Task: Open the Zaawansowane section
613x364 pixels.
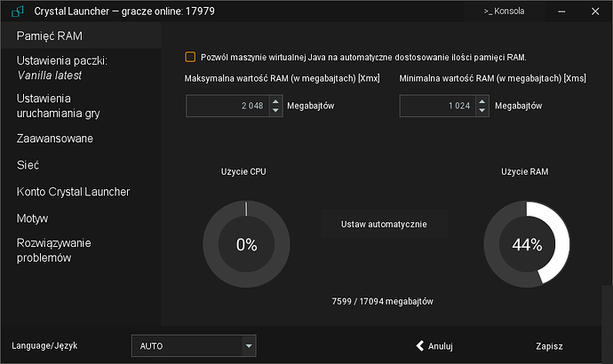Action: [54, 138]
